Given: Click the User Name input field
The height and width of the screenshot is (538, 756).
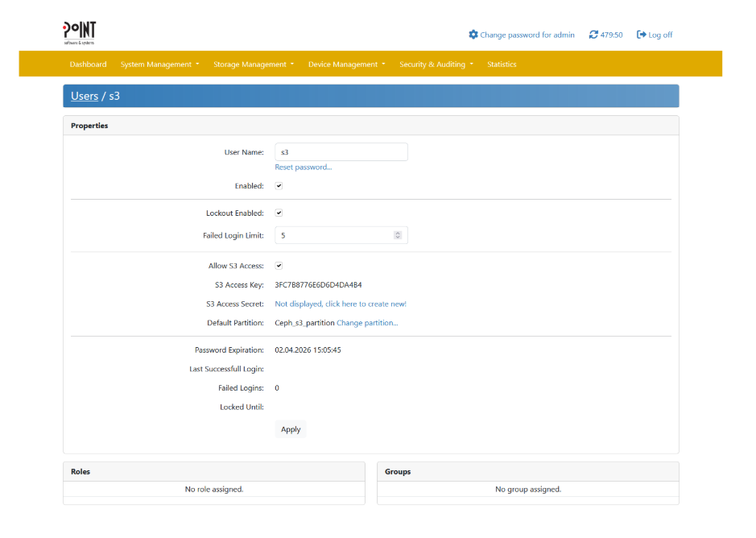Looking at the screenshot, I should point(341,152).
